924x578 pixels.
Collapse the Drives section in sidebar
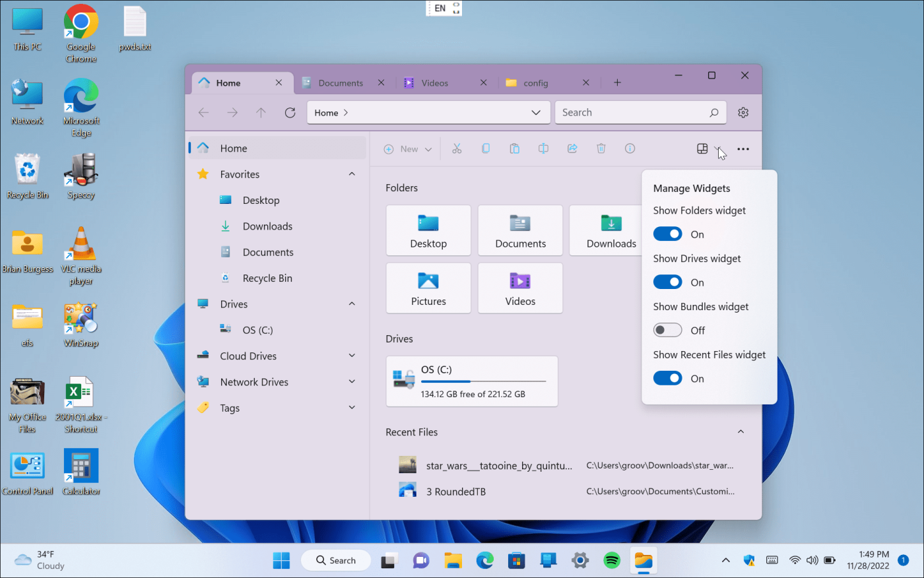tap(352, 304)
